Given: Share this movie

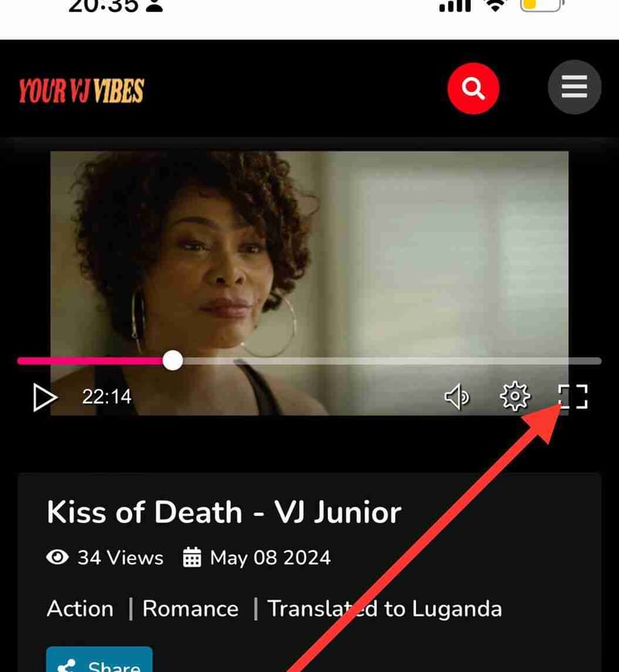Looking at the screenshot, I should point(99,660).
